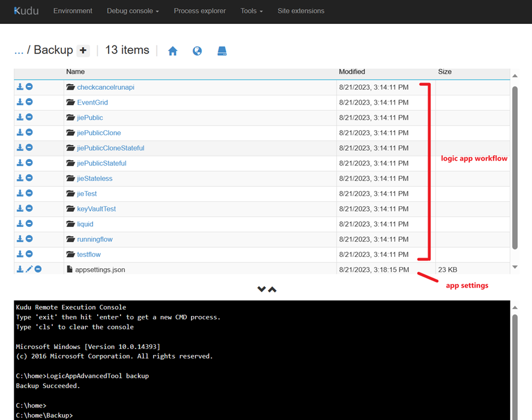532x420 pixels.
Task: Edit the appsettings.json file
Action: [29, 269]
